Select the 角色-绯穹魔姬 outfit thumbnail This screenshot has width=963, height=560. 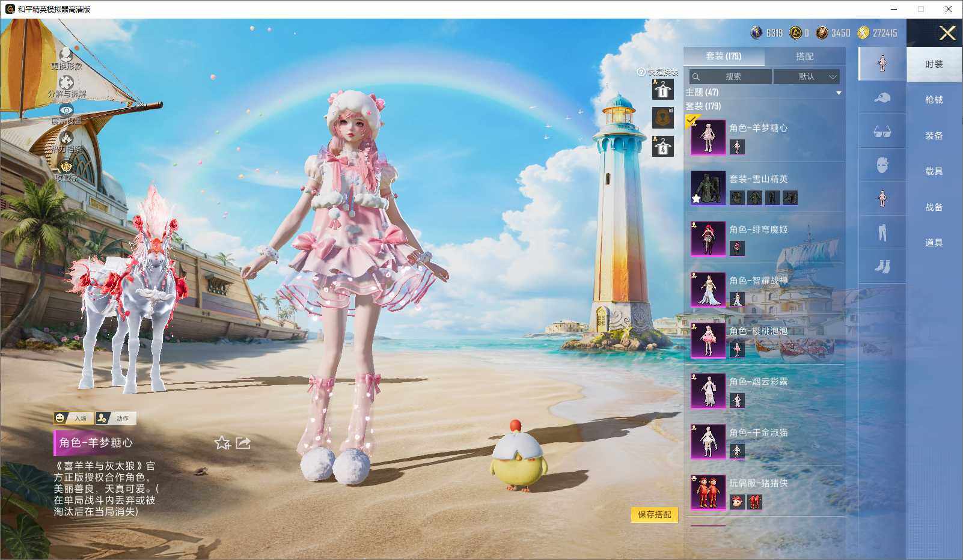(x=708, y=238)
